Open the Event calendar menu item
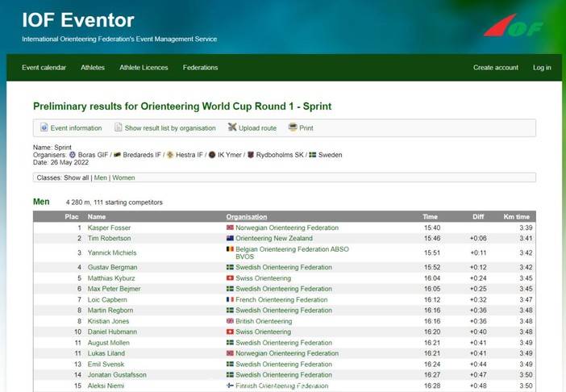Image resolution: width=566 pixels, height=392 pixels. [44, 68]
